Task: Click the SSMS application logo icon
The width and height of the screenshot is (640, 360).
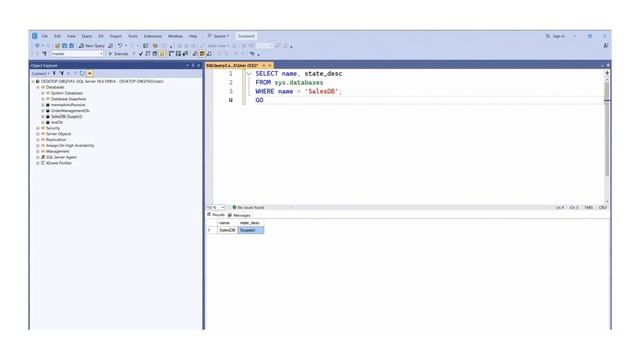Action: tap(35, 36)
